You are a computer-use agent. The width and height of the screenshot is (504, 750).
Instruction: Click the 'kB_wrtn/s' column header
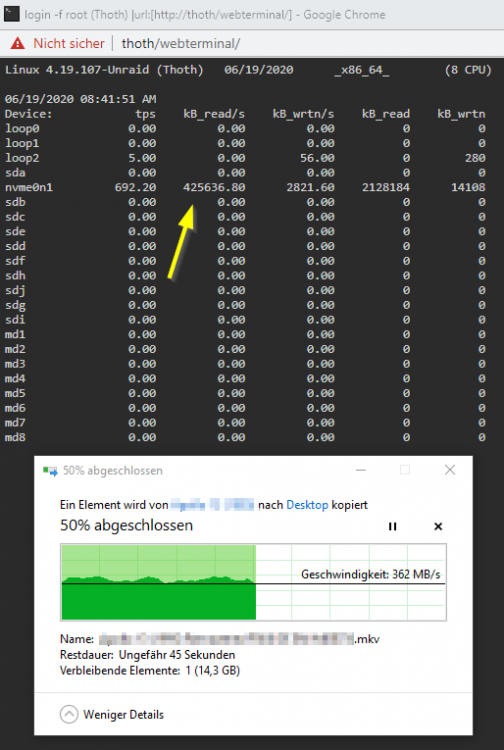coord(303,114)
